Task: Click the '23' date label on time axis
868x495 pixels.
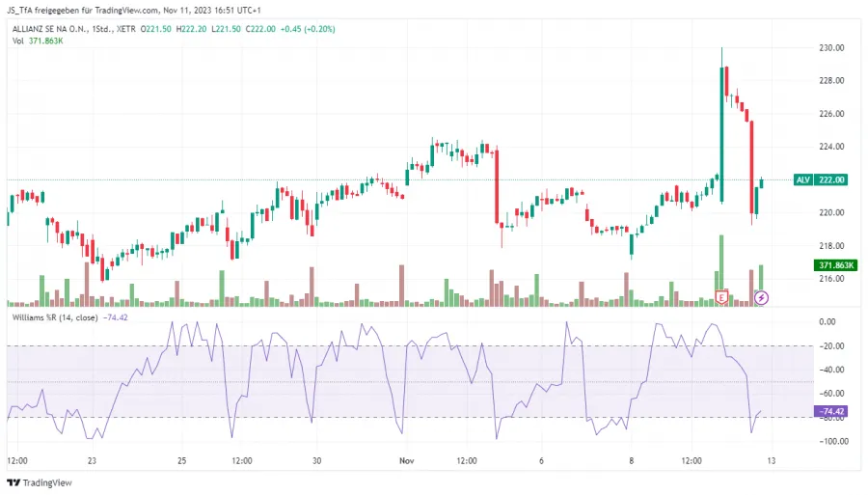Action: [92, 461]
